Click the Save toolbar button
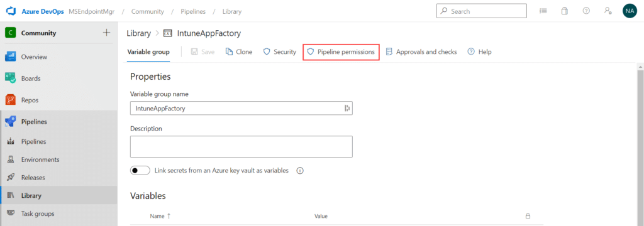This screenshot has width=644, height=226. tap(202, 52)
